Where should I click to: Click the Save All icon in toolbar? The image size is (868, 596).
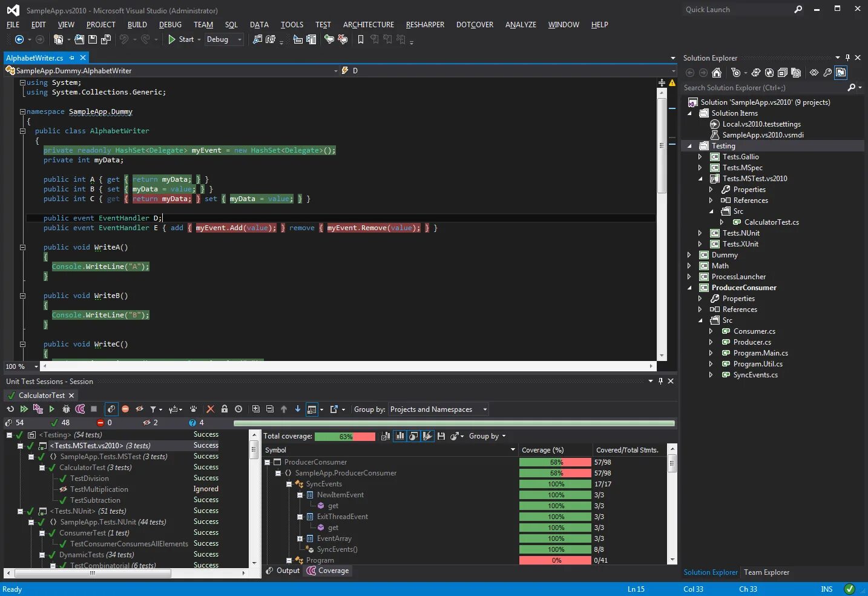click(x=106, y=39)
